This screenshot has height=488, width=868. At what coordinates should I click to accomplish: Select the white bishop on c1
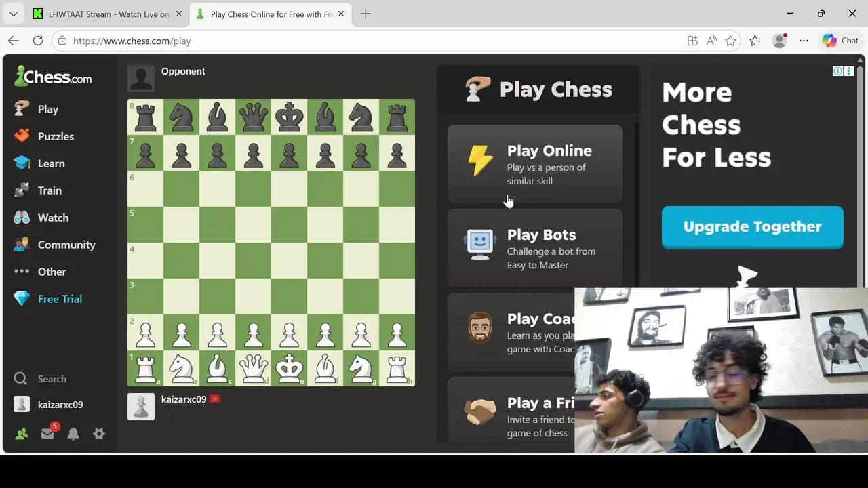coord(217,368)
